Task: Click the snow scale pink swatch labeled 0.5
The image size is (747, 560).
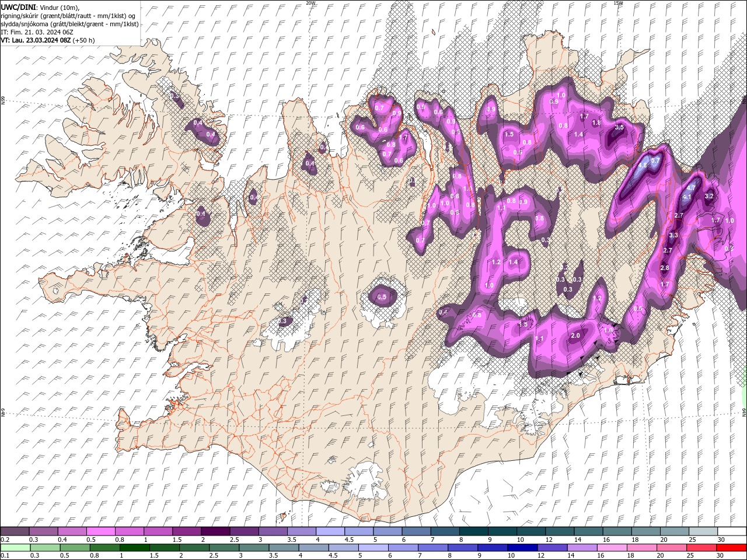Action: (x=101, y=531)
